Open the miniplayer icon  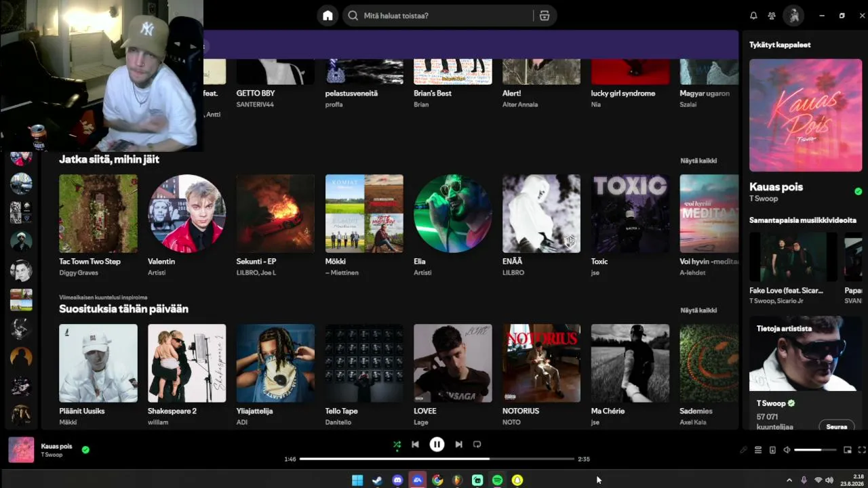[848, 450]
